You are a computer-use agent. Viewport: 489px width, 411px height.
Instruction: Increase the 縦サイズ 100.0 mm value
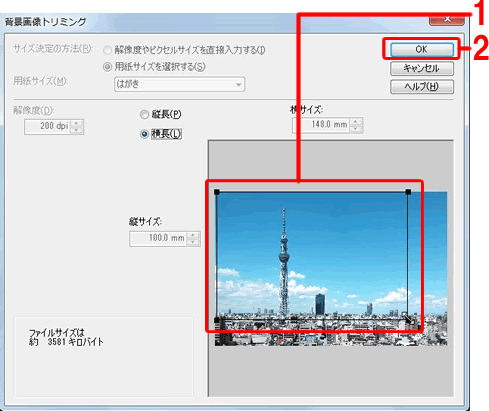193,235
